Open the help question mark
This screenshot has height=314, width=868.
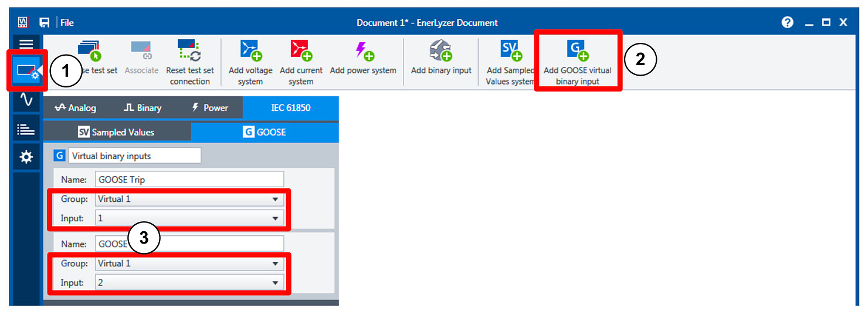787,22
